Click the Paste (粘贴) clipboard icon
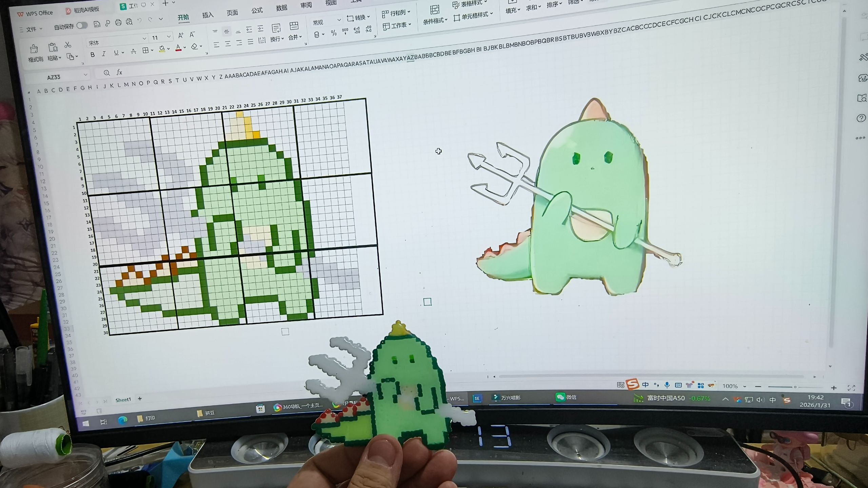This screenshot has width=868, height=488. (x=53, y=47)
